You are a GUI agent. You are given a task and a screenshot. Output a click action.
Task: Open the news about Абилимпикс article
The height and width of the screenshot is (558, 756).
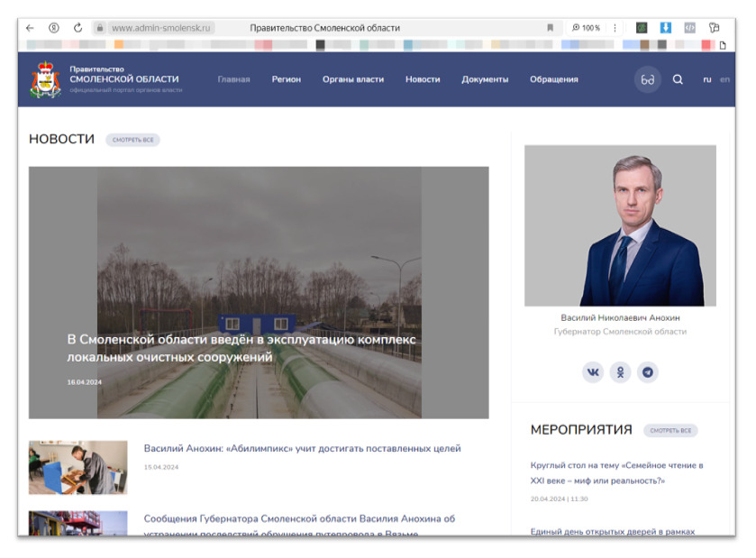coord(301,447)
